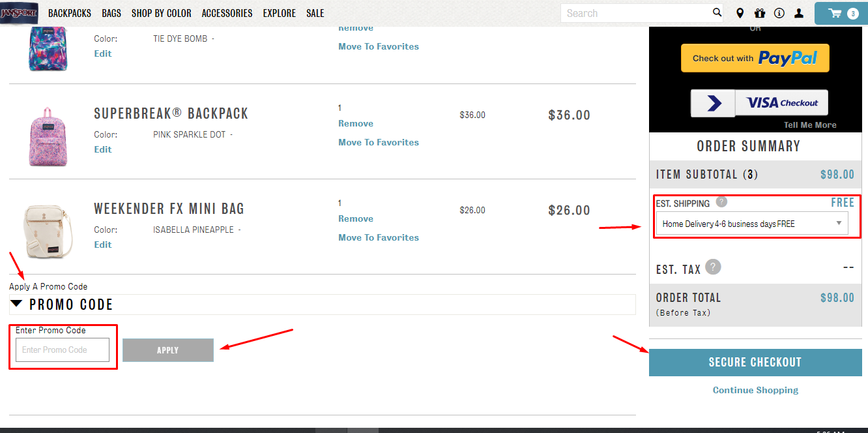Click the Continue Shopping link
Image resolution: width=868 pixels, height=433 pixels.
tap(755, 390)
